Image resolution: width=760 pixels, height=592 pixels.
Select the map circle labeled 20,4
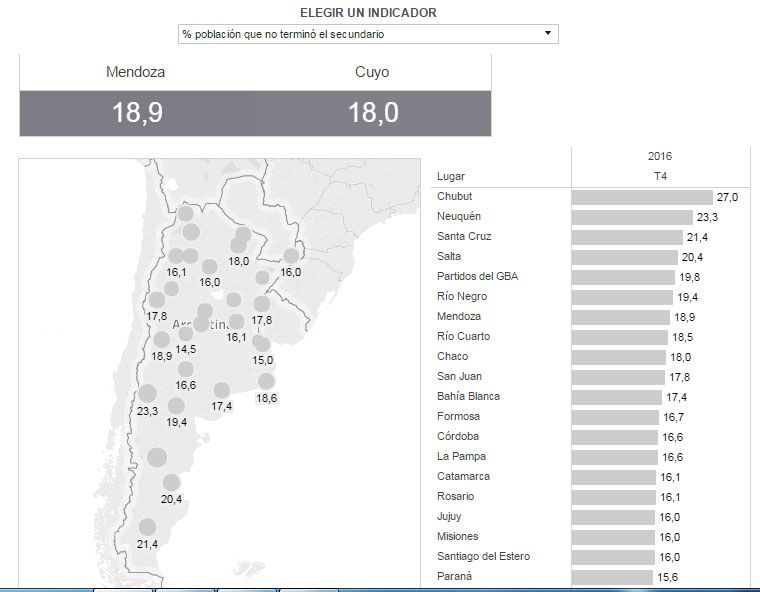[x=170, y=482]
